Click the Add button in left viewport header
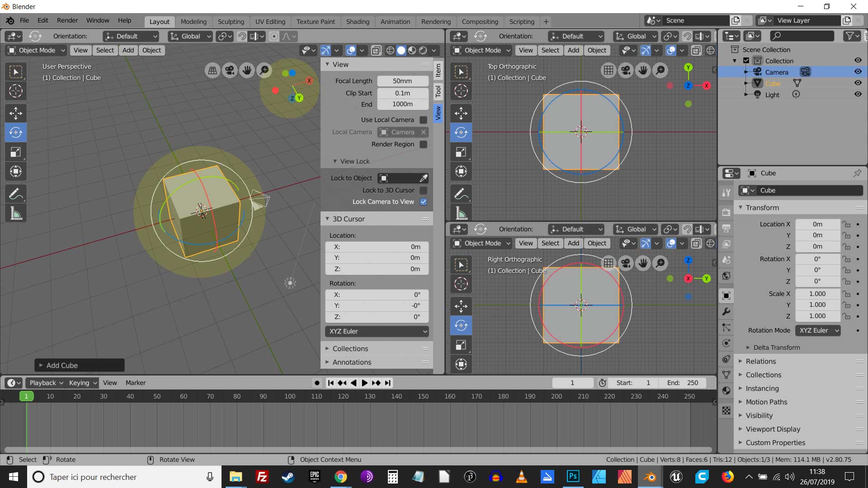The width and height of the screenshot is (868, 488). tap(128, 50)
